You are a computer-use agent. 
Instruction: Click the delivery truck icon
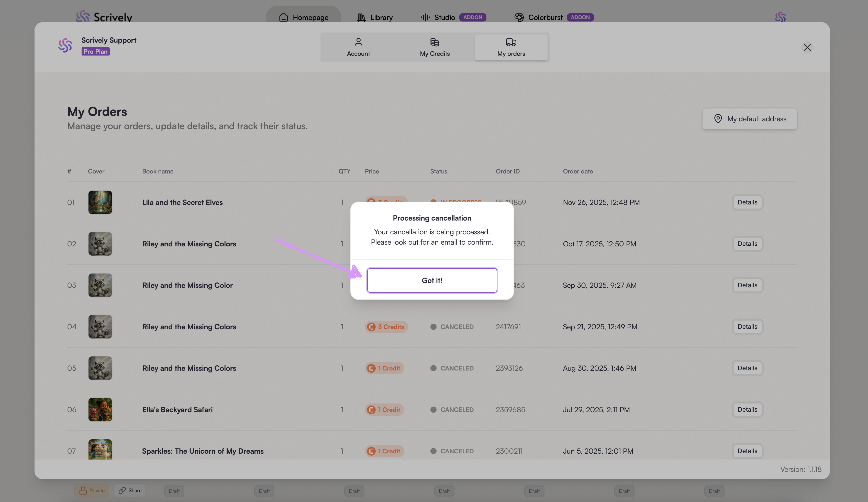pyautogui.click(x=511, y=42)
